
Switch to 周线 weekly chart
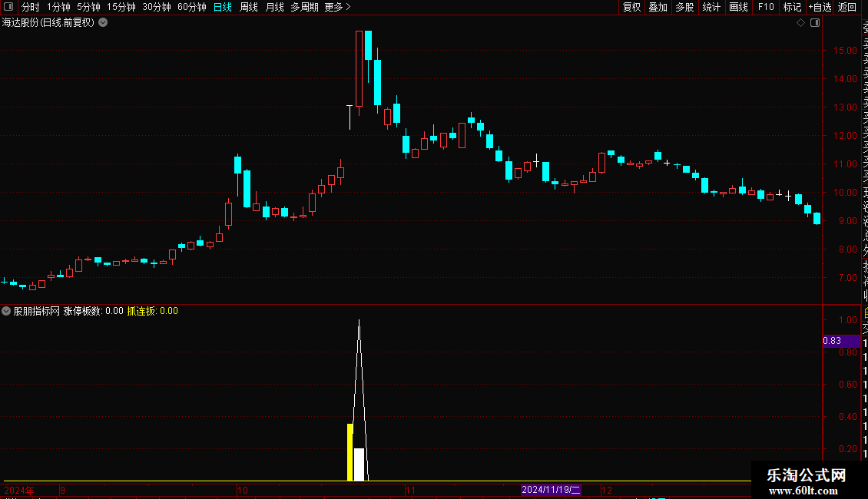[249, 7]
